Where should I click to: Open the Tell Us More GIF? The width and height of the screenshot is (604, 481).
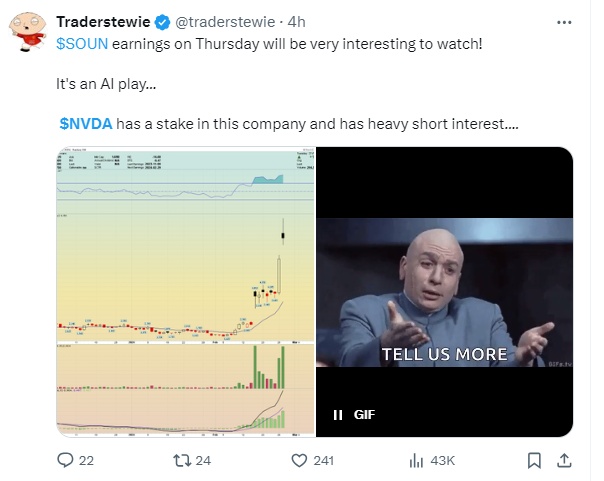coord(445,292)
